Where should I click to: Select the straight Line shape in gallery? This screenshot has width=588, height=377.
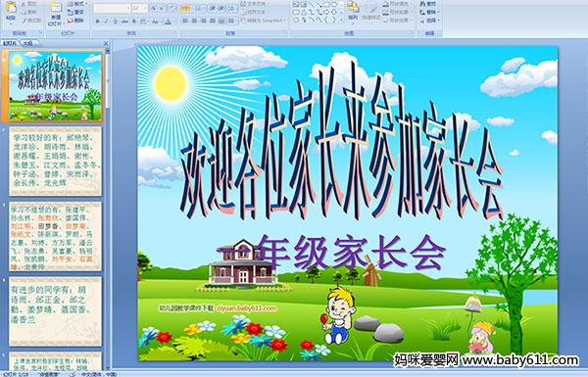coord(312,4)
